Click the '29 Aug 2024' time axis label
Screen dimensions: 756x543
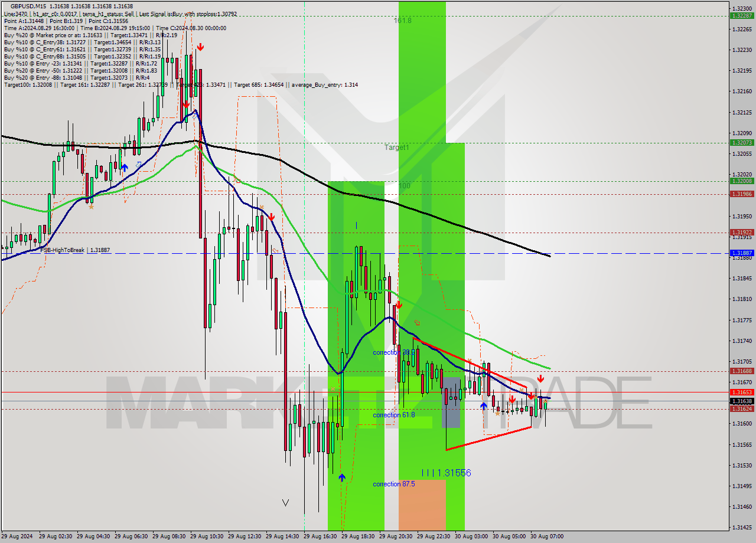pyautogui.click(x=18, y=537)
